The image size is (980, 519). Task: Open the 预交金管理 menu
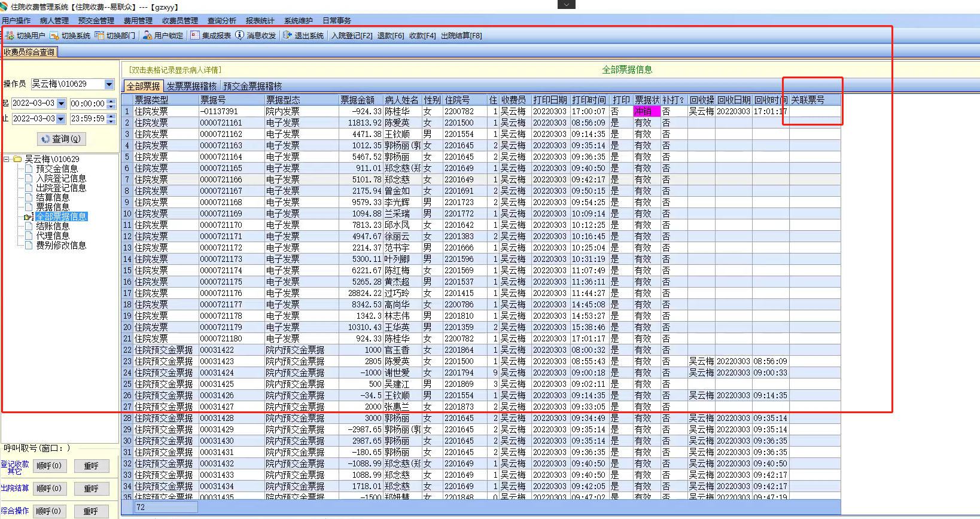pos(96,21)
